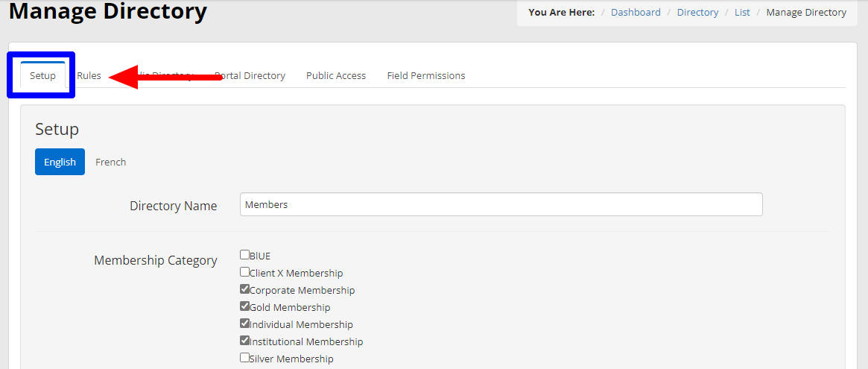Enable Client X Membership checkbox
The width and height of the screenshot is (868, 369).
tap(244, 272)
